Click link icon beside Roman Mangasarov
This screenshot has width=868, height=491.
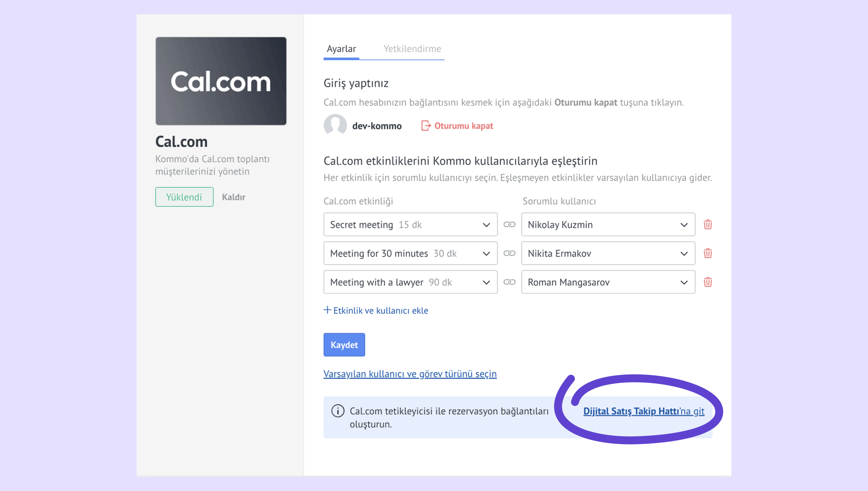point(509,282)
